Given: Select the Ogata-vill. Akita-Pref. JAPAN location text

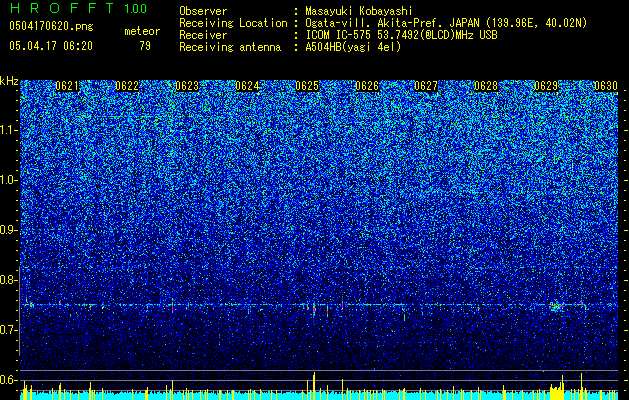Looking at the screenshot, I should (446, 23).
